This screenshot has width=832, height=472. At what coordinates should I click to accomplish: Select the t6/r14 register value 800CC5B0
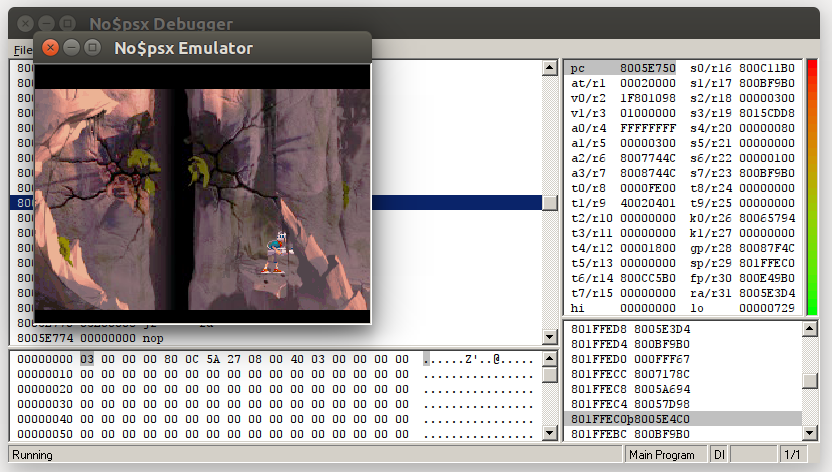648,278
